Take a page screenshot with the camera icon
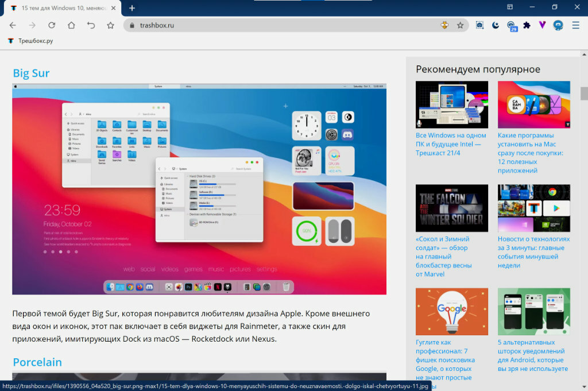588x391 pixels. 479,25
